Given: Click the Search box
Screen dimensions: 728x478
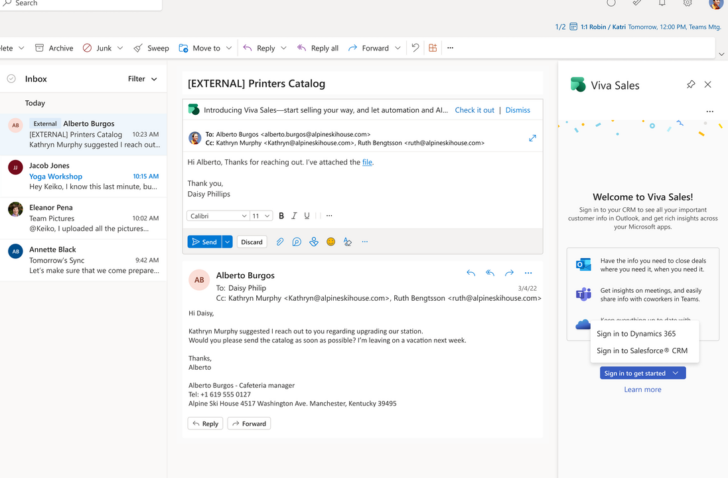Looking at the screenshot, I should click(81, 4).
